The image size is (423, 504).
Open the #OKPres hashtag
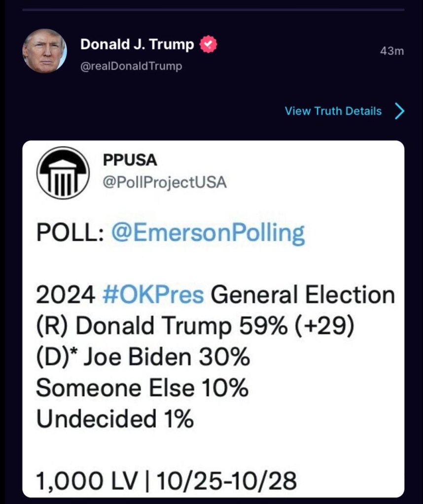(153, 295)
